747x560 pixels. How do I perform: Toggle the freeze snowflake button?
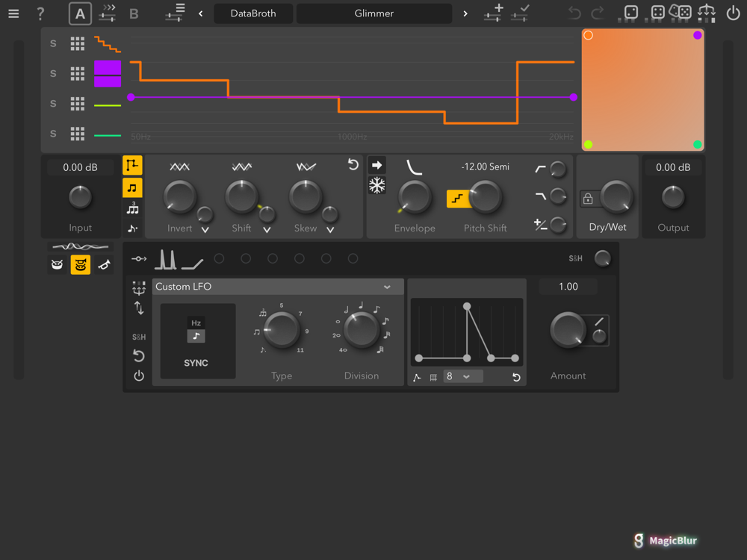[376, 185]
